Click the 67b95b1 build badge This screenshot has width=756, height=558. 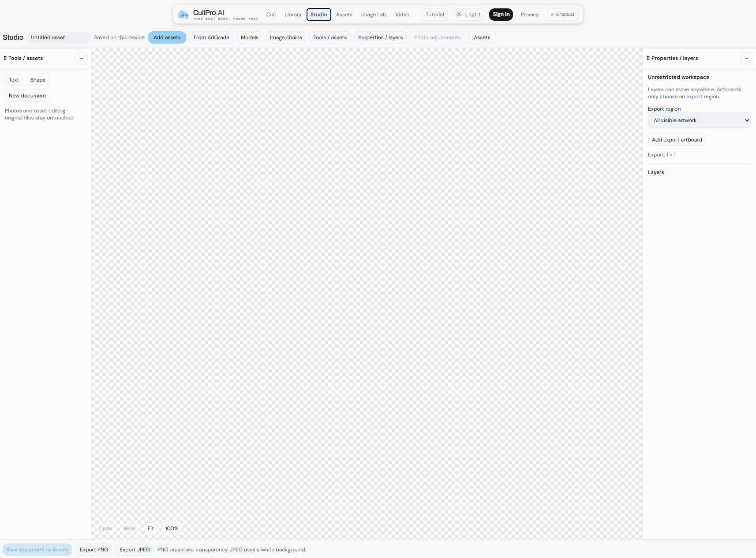tap(563, 15)
